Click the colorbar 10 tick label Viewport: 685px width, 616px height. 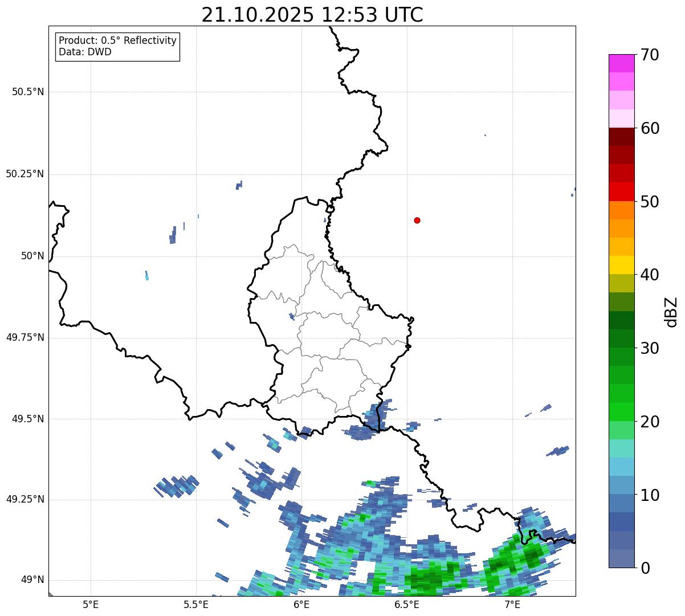point(650,495)
